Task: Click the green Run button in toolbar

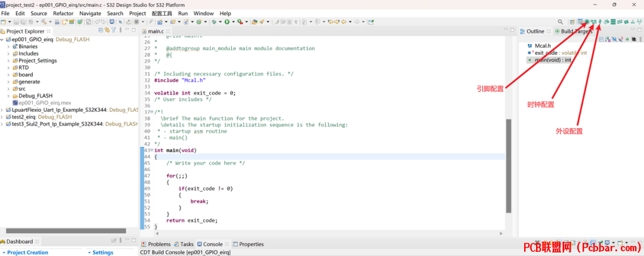Action: [227, 22]
